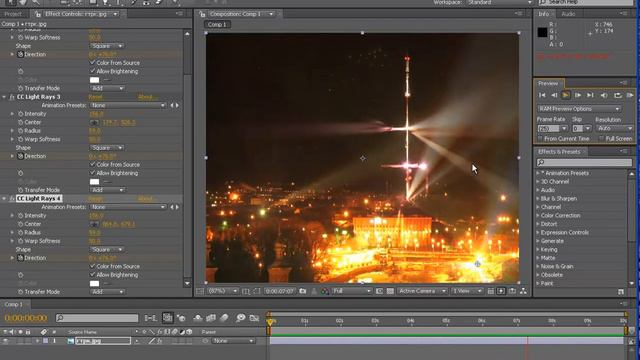
Task: Reset the CC Light Rays 3 effect
Action: [x=96, y=97]
